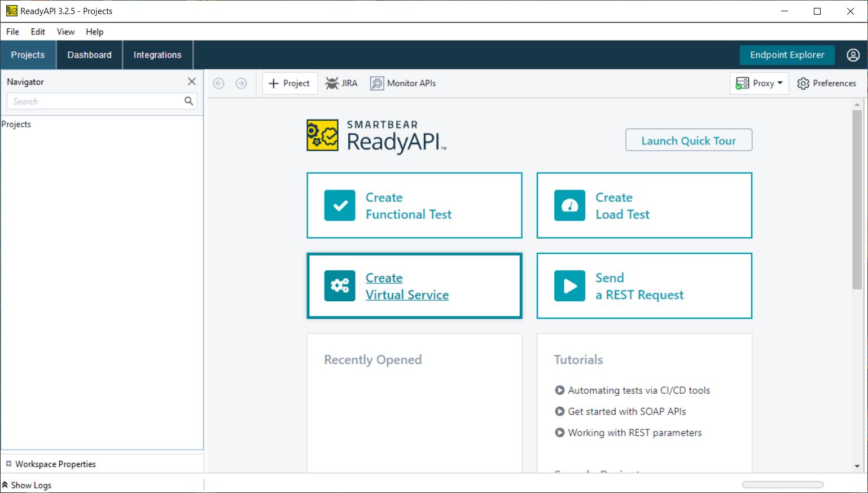
Task: Click the forward navigation arrow
Action: tap(241, 83)
